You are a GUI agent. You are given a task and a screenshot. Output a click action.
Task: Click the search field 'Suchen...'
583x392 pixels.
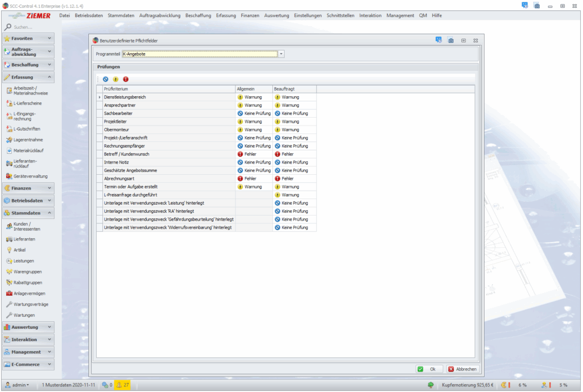click(31, 27)
